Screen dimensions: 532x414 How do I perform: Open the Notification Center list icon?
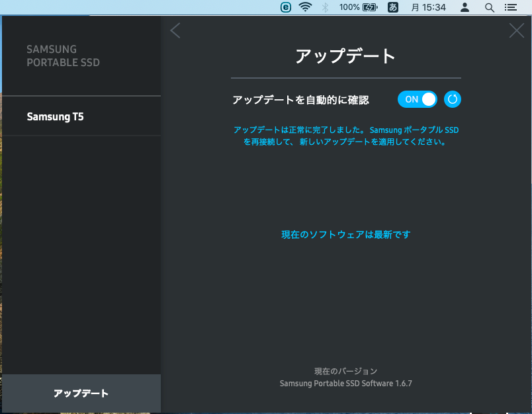click(x=510, y=7)
